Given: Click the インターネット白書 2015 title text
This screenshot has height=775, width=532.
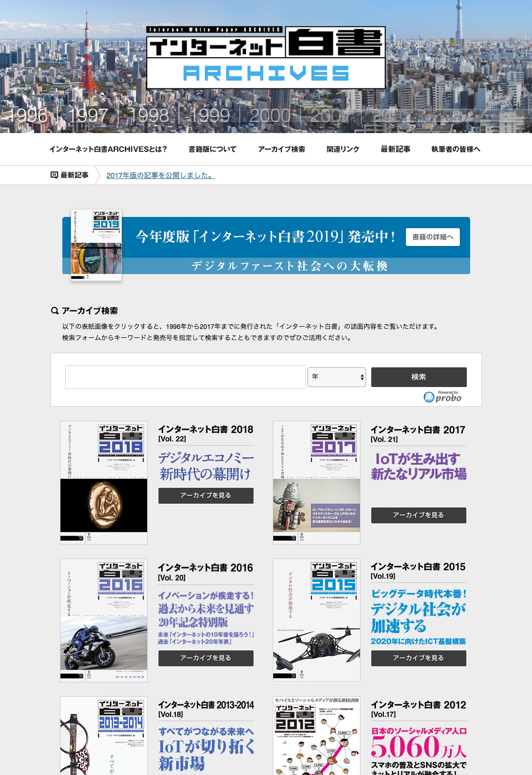Looking at the screenshot, I should [x=418, y=567].
